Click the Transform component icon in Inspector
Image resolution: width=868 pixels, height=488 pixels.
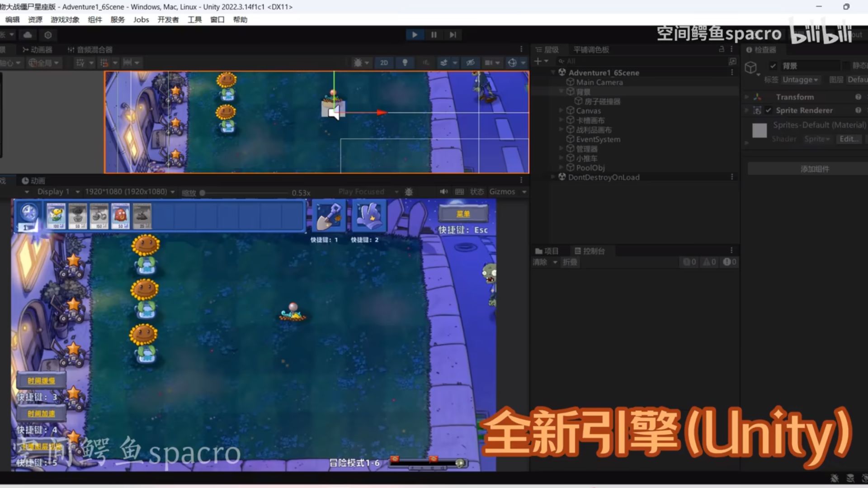[x=757, y=96]
